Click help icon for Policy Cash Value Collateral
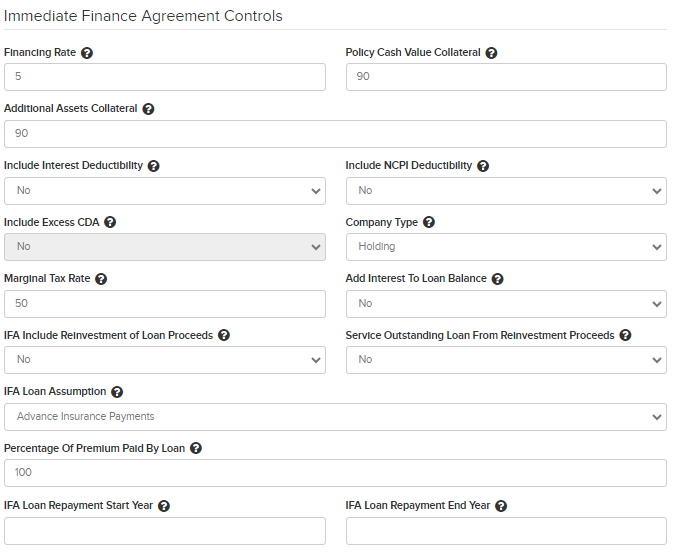 [x=491, y=53]
